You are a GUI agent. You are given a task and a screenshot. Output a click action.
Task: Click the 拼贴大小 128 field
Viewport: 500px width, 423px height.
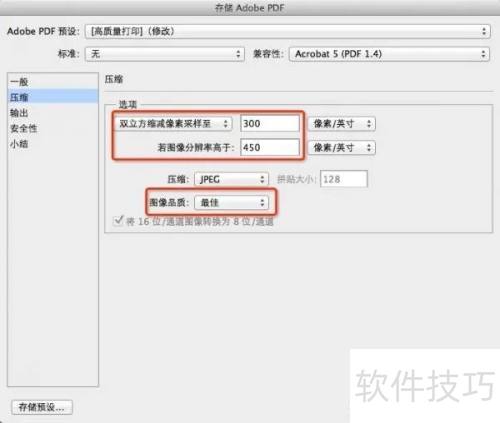pos(344,179)
